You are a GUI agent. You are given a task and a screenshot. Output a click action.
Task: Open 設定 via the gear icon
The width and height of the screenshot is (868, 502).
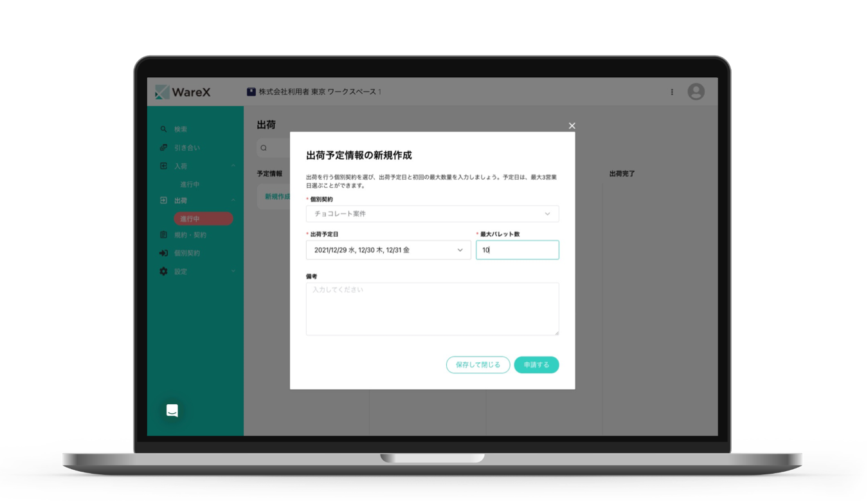[x=163, y=271]
